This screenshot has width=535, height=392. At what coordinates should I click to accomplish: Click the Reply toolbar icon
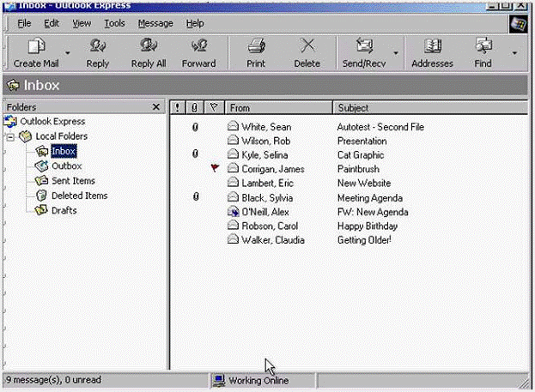click(x=98, y=46)
